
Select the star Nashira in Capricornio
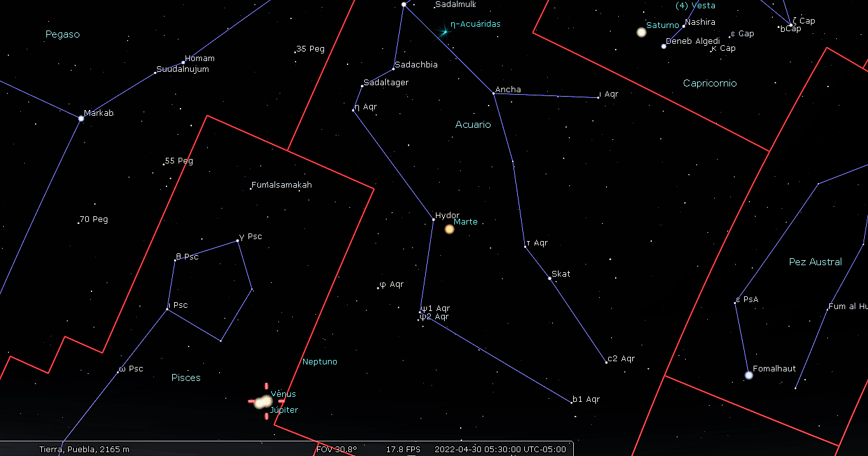coord(683,26)
